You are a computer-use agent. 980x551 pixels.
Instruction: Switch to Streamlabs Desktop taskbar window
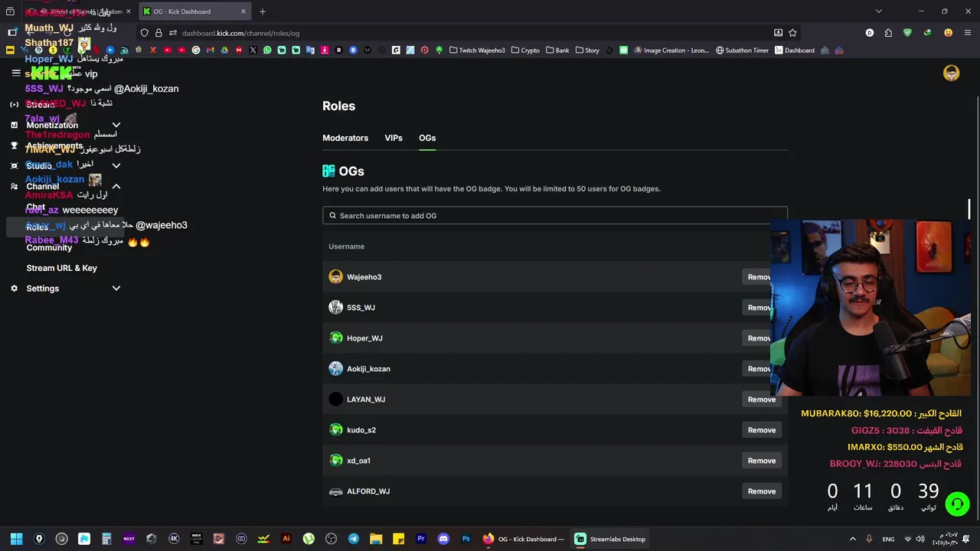(610, 539)
